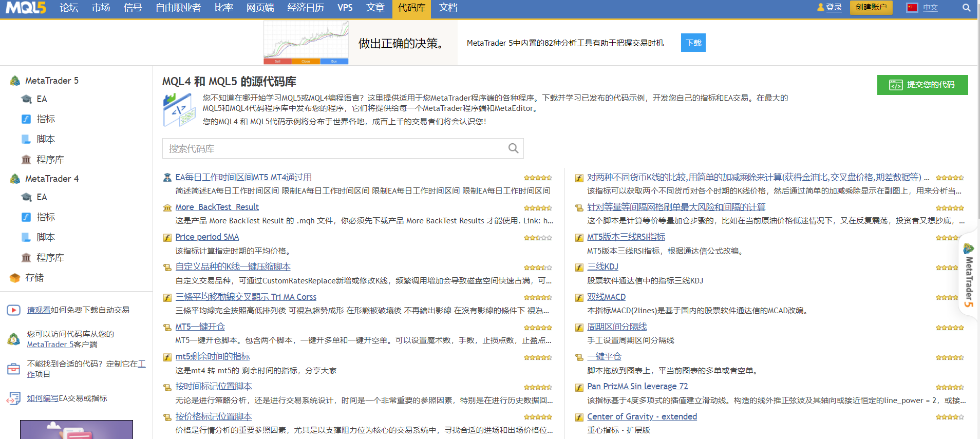The width and height of the screenshot is (980, 439).
Task: Click the star rating of Price period SMA
Action: pos(538,238)
